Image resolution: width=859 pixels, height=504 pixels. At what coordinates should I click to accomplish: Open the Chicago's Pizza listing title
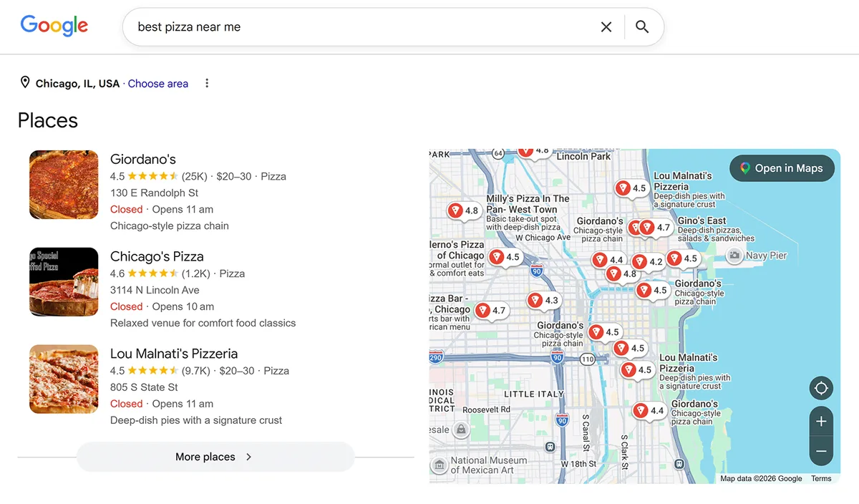pyautogui.click(x=157, y=256)
